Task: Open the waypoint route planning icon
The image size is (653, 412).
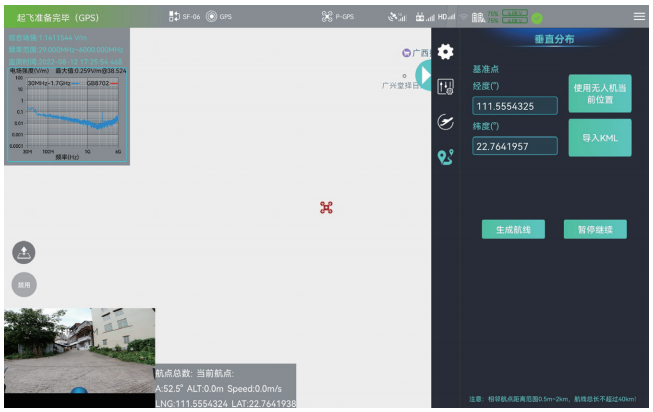Action: click(x=446, y=157)
